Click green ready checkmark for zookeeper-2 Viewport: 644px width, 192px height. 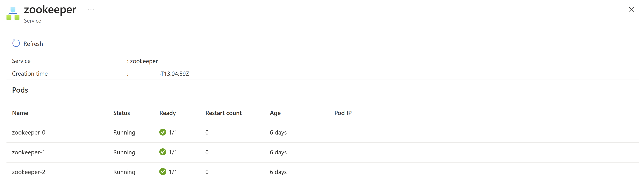point(163,172)
